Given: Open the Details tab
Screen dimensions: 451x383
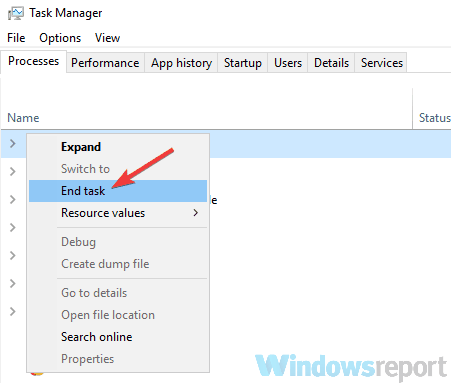Looking at the screenshot, I should tap(331, 63).
